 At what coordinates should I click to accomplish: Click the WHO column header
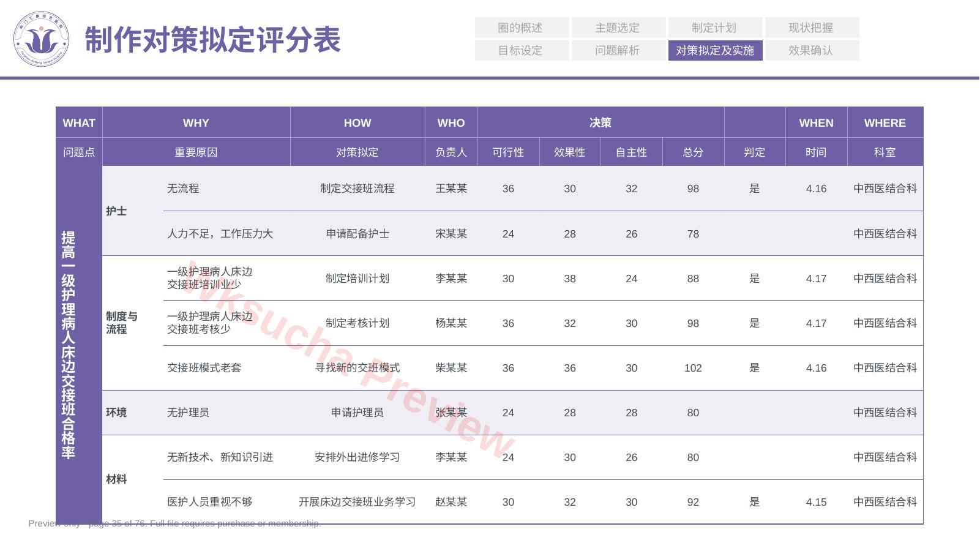(451, 122)
